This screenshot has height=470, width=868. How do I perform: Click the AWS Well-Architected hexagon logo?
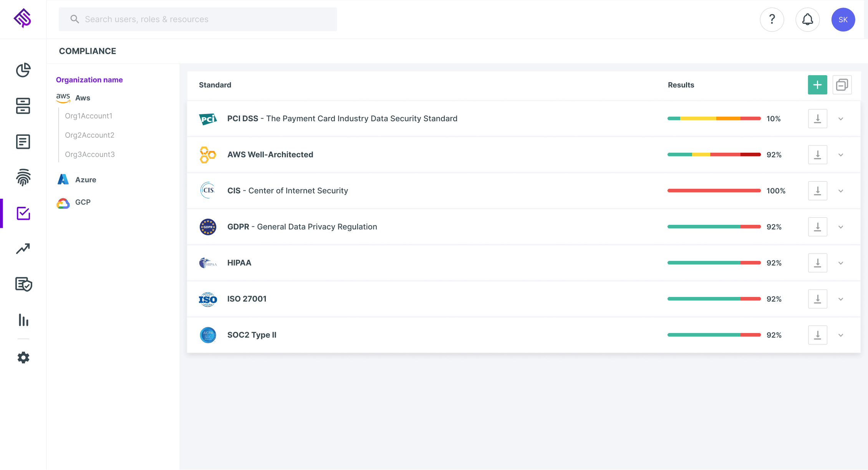[208, 155]
